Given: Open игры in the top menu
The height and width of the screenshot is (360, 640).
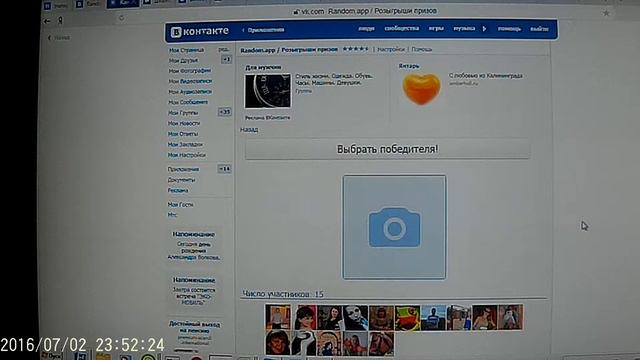Looking at the screenshot, I should (436, 29).
